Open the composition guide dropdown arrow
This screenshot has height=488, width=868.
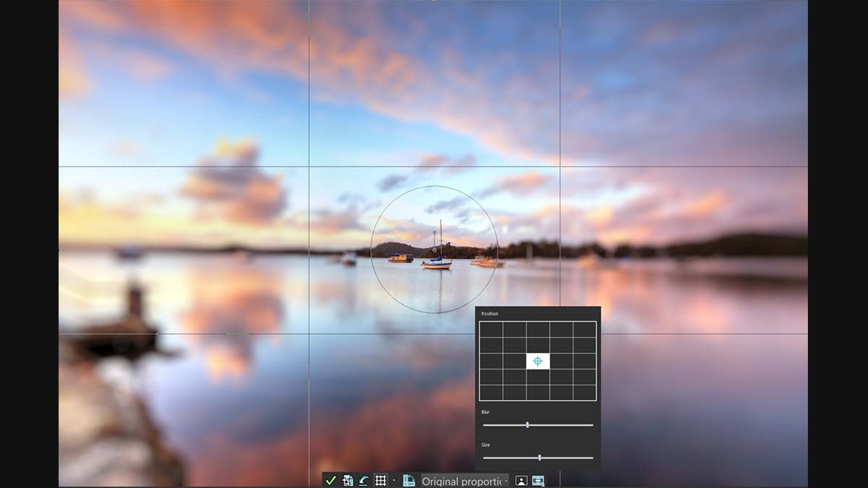pyautogui.click(x=394, y=480)
